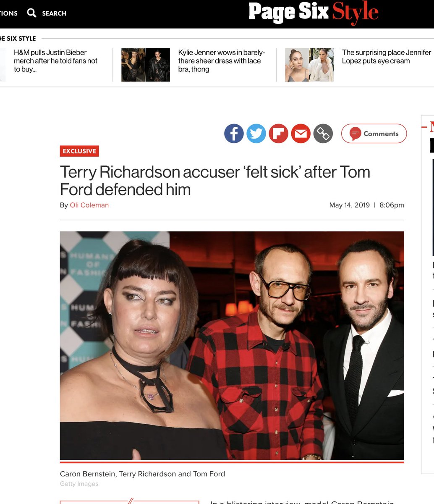Screen dimensions: 434x504
Task: Open the Comments section
Action: 374,134
